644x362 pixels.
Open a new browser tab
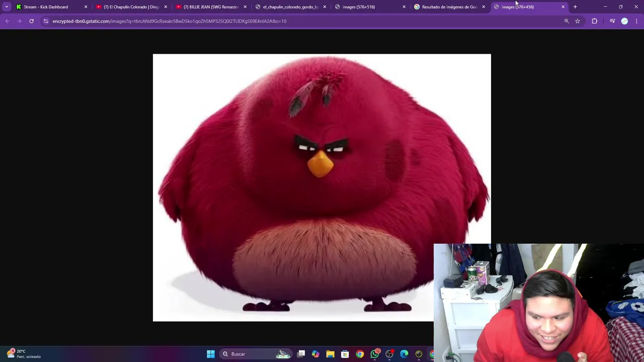point(575,7)
